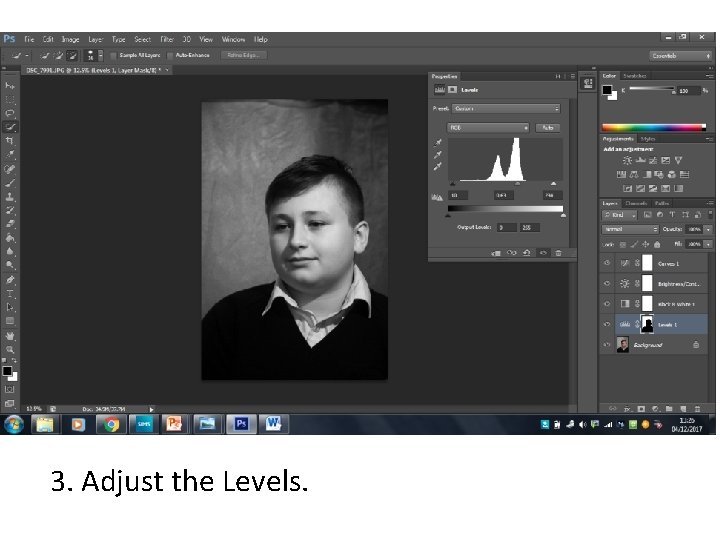Add a layer mask in Layers panel

(x=641, y=408)
